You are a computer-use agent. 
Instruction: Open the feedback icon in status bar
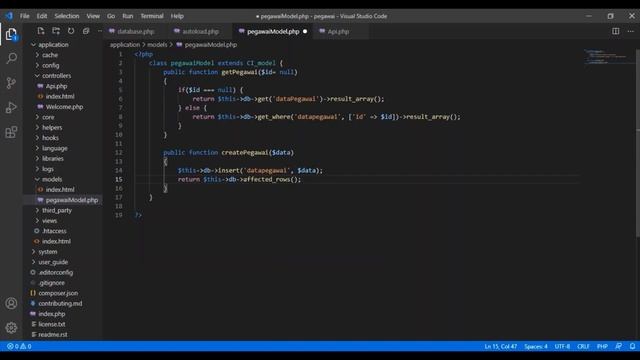click(619, 346)
